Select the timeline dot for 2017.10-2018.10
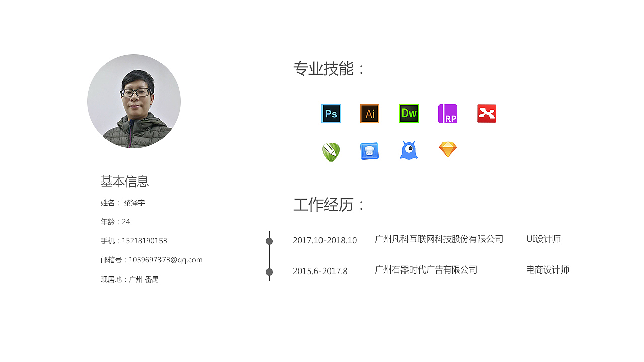Image resolution: width=644 pixels, height=362 pixels. [x=269, y=241]
